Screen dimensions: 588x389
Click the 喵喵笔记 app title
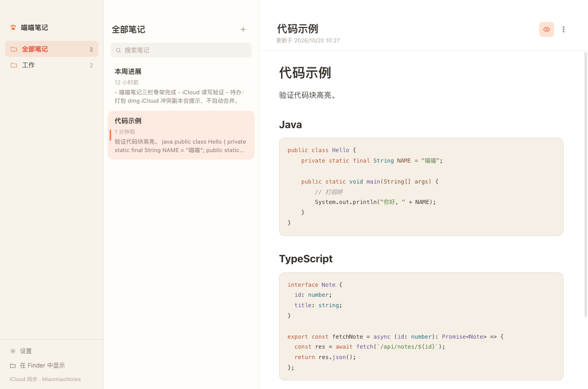point(34,27)
